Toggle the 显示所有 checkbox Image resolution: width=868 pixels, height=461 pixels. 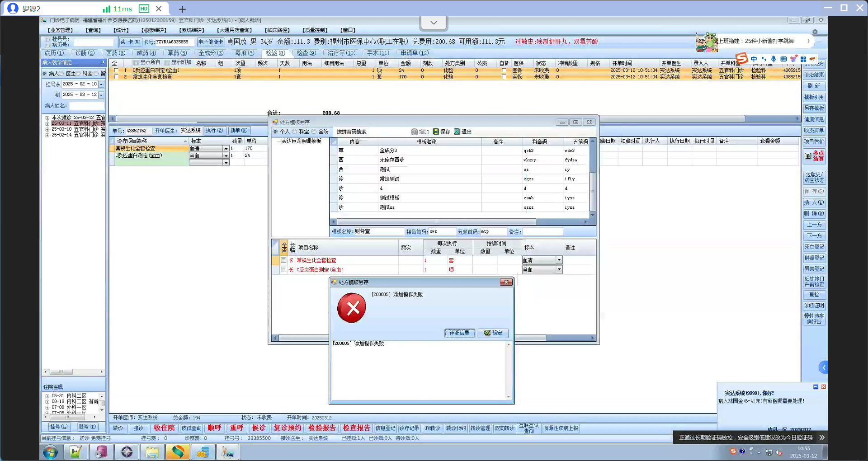tap(136, 62)
